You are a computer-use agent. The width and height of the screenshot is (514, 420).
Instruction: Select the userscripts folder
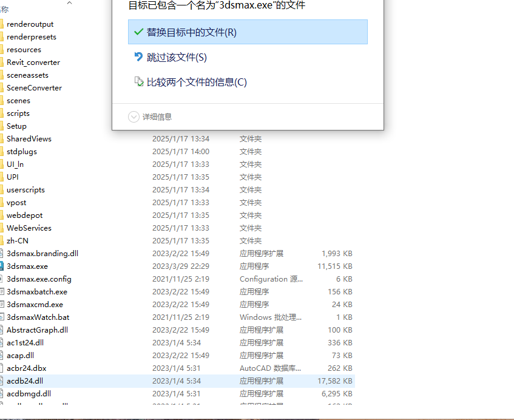tap(25, 190)
